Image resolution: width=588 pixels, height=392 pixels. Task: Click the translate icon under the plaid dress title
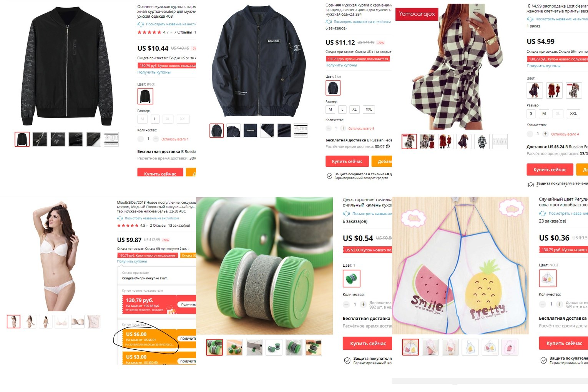coord(530,19)
